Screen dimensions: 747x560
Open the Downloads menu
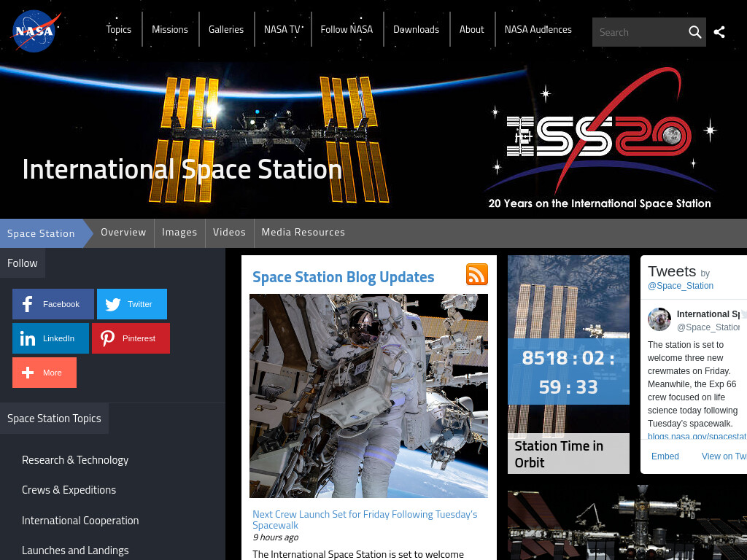417,29
